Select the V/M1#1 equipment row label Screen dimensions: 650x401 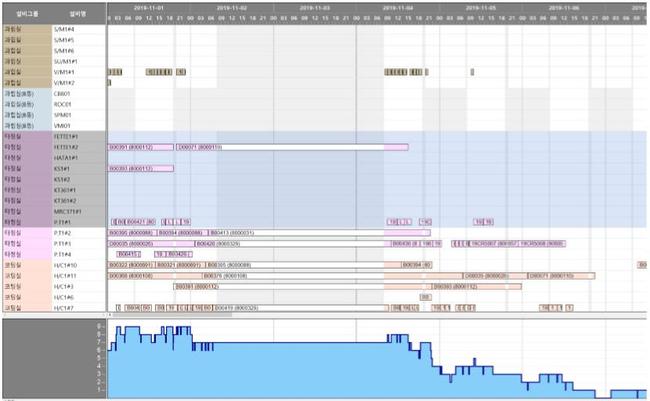coord(65,72)
